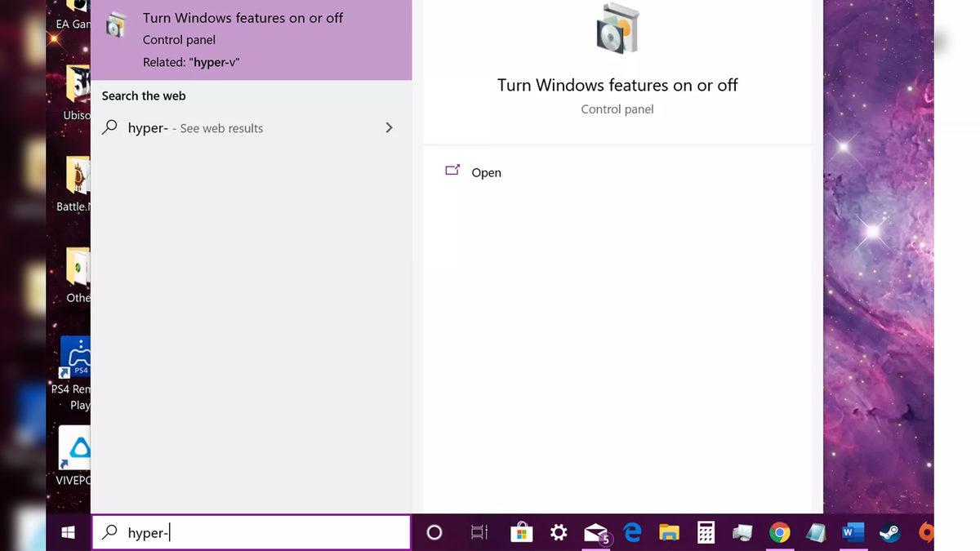Screen dimensions: 980x551
Task: Open Task View
Action: (478, 532)
